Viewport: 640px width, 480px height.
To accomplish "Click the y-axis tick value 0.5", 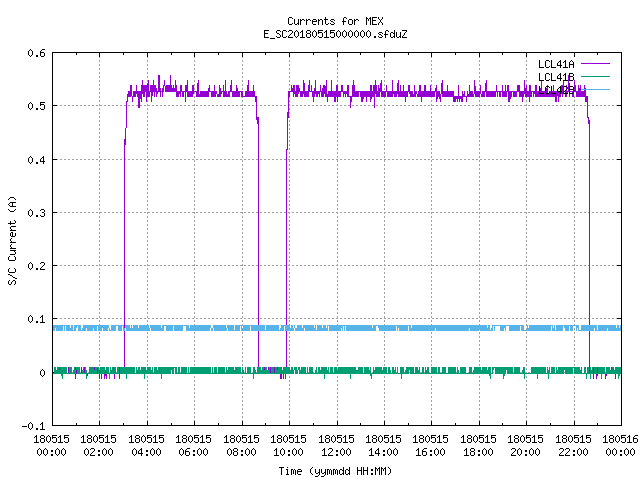I will click(36, 106).
